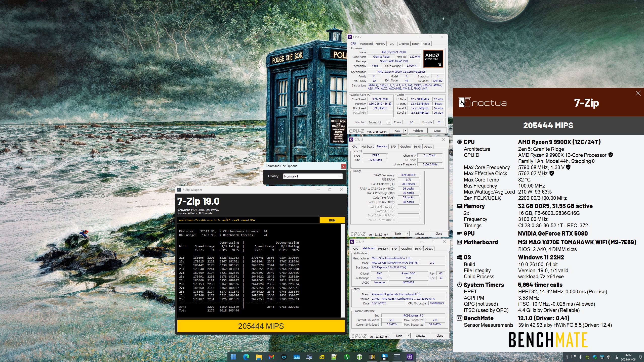The width and height of the screenshot is (644, 362).
Task: Click the CAS# Latency value 28.0 clocks
Action: [x=408, y=184]
